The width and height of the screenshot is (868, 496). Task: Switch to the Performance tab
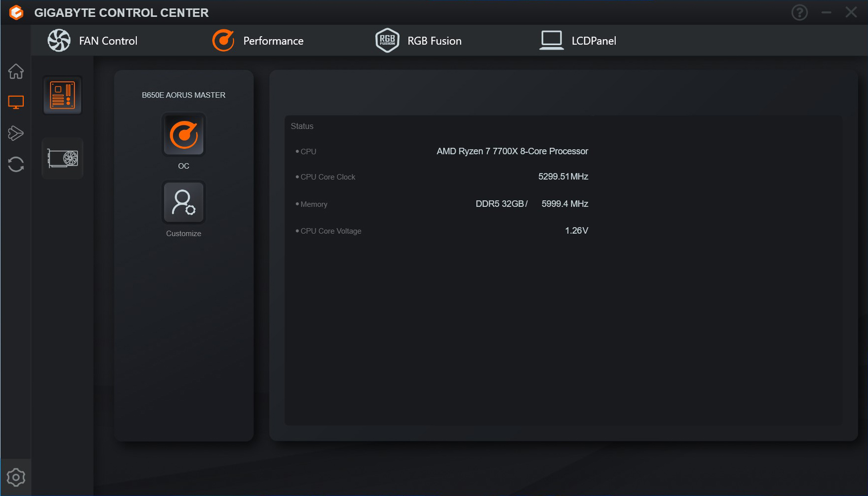coord(258,41)
